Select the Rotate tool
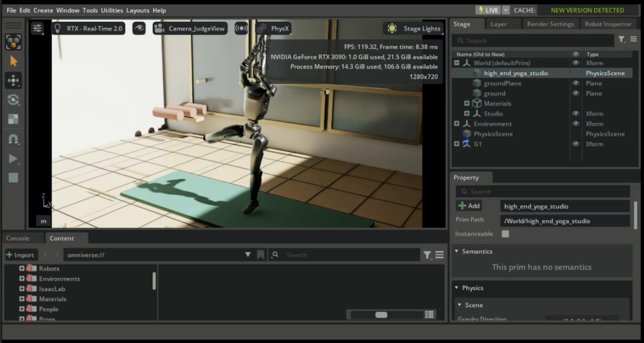 (x=13, y=100)
